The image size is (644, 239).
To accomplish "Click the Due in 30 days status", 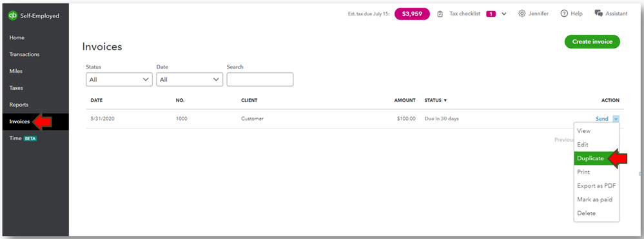I will coord(442,119).
